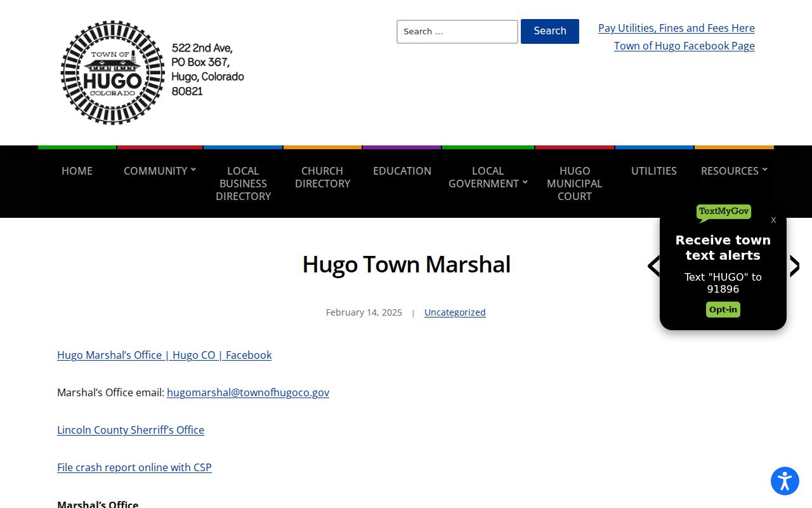Open the Uncategorized category link
Viewport: 812px width, 508px height.
(455, 312)
